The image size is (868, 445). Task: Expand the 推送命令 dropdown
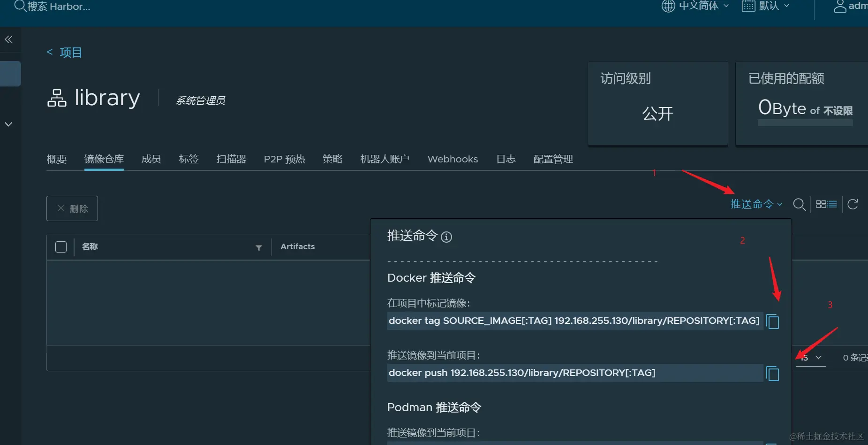pos(756,204)
